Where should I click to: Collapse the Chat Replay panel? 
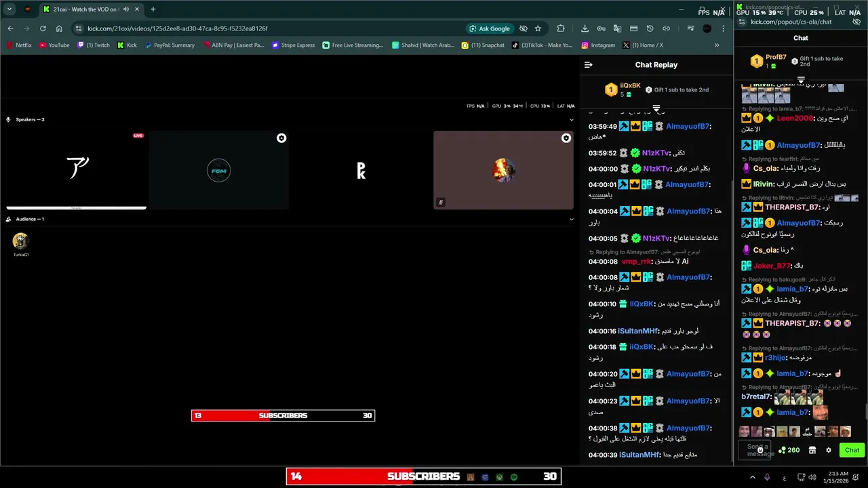pos(588,65)
